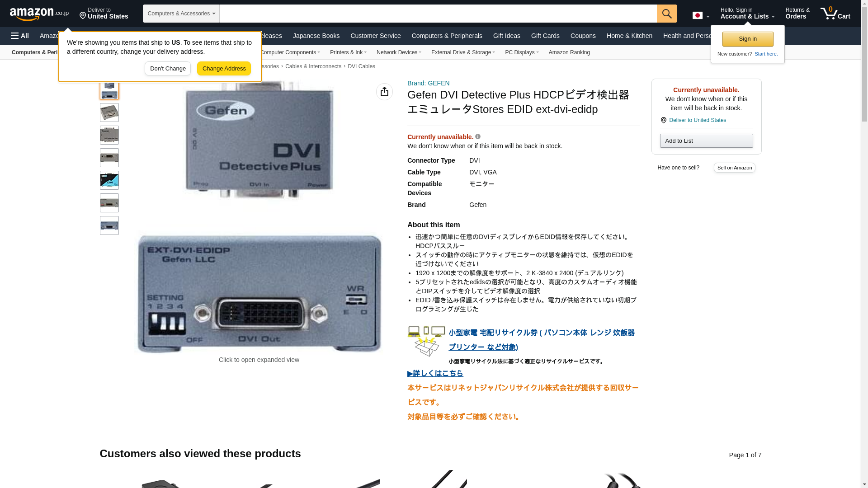The width and height of the screenshot is (868, 488).
Task: Select the fifth product thumbnail with DVI box
Action: 109,180
